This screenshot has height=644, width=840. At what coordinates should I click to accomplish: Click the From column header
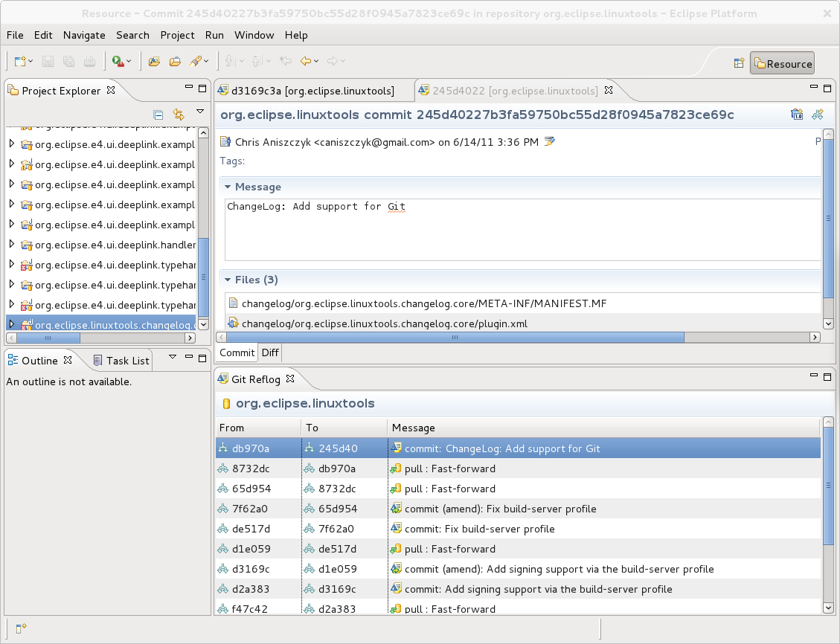pos(258,428)
